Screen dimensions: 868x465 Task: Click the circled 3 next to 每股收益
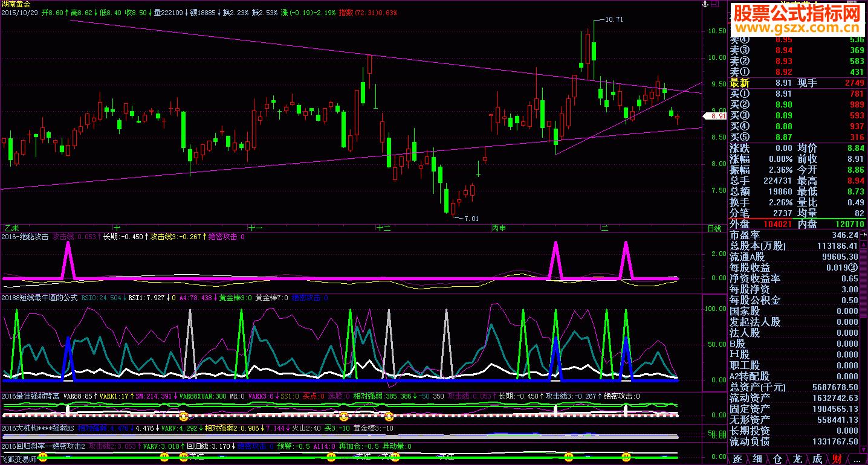click(x=853, y=268)
